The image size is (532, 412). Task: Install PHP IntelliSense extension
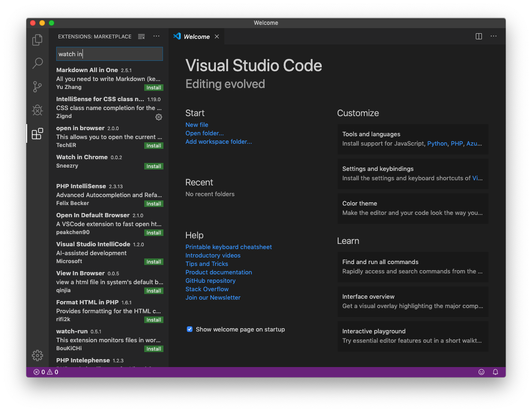[154, 204]
